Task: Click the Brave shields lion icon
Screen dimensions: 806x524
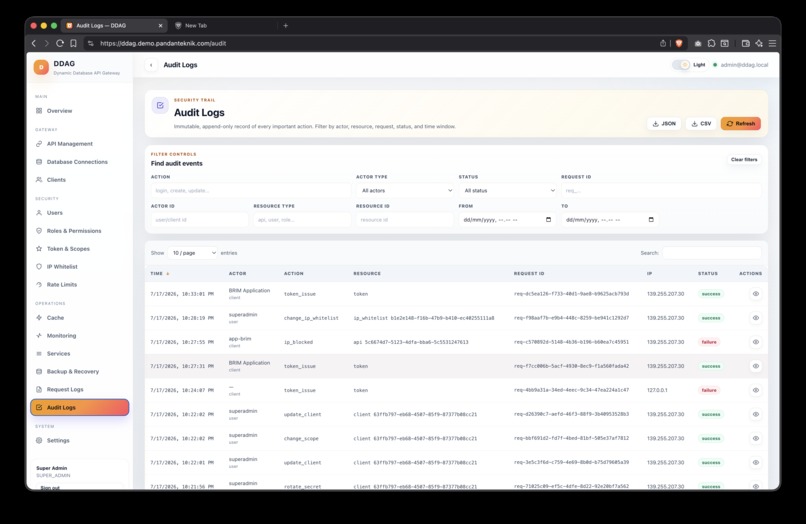Action: click(x=679, y=44)
